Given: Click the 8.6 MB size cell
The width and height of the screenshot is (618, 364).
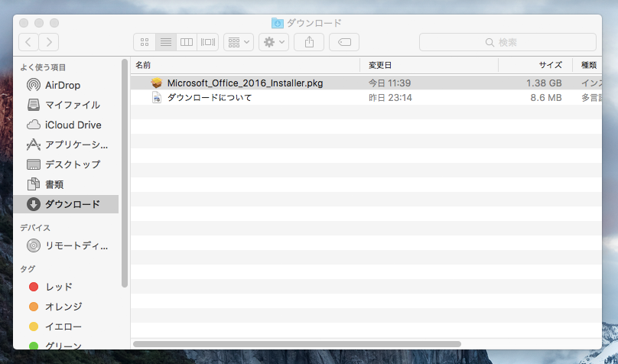Looking at the screenshot, I should coord(546,97).
